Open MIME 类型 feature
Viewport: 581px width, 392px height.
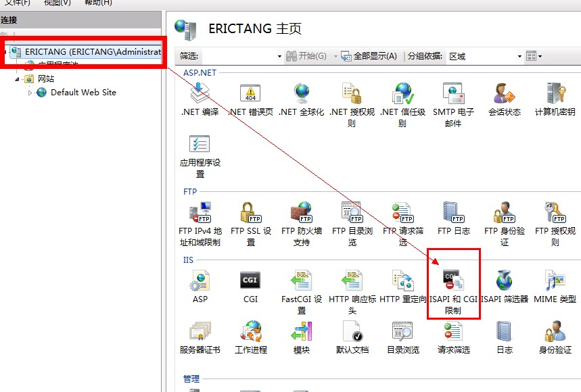click(x=555, y=287)
